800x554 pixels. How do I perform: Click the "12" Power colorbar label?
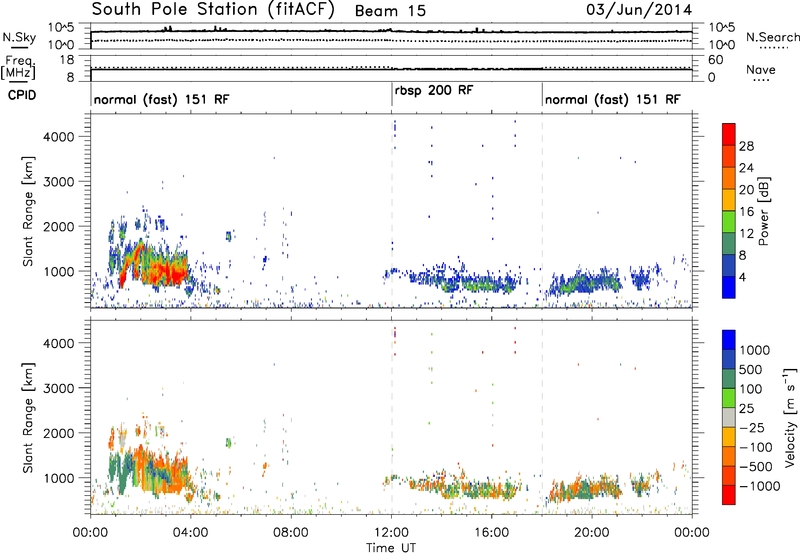[746, 234]
